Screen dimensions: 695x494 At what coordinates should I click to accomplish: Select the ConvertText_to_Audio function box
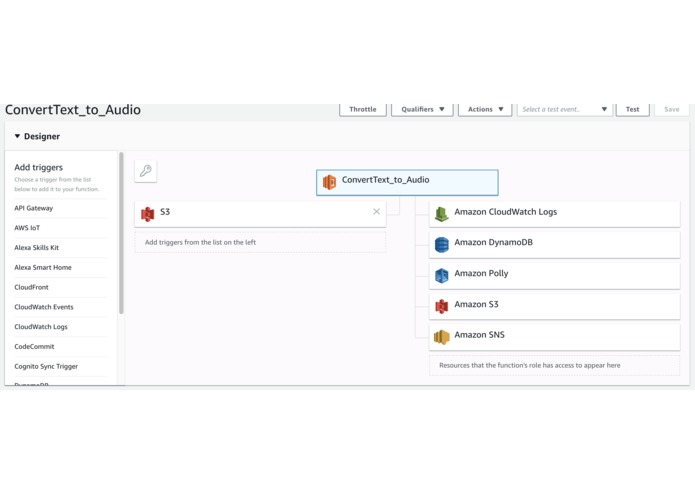[407, 183]
